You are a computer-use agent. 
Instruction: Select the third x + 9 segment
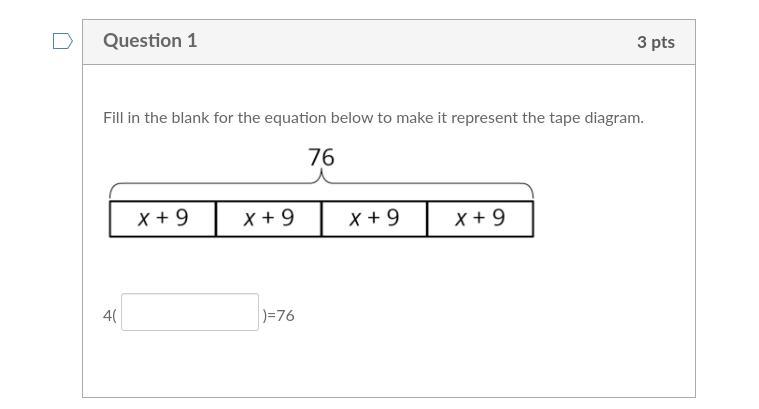click(x=374, y=219)
